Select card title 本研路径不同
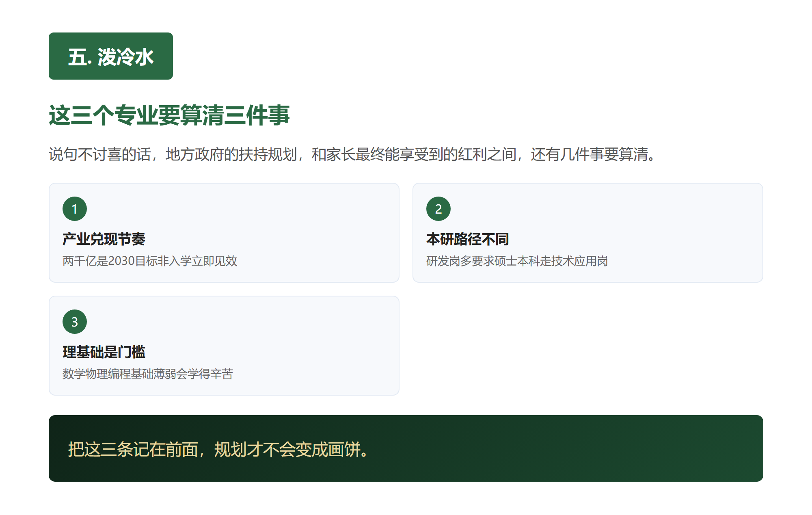This screenshot has width=812, height=515. [x=468, y=239]
